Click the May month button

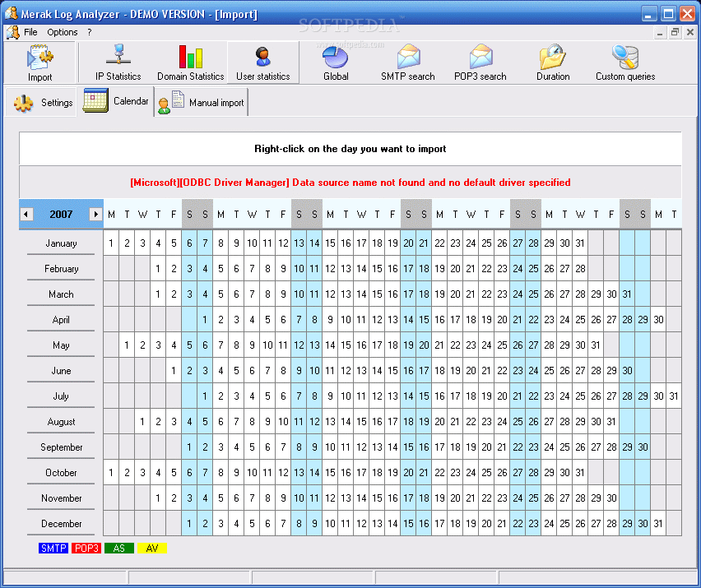(61, 345)
